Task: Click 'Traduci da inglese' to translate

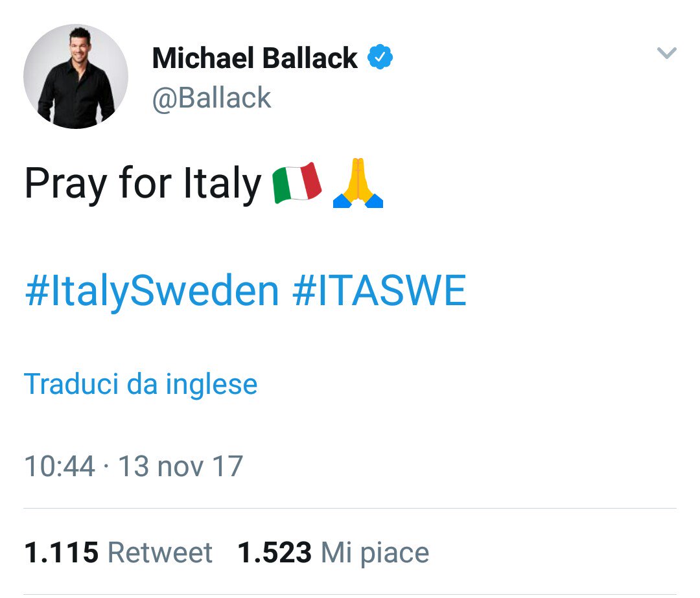Action: pos(141,384)
